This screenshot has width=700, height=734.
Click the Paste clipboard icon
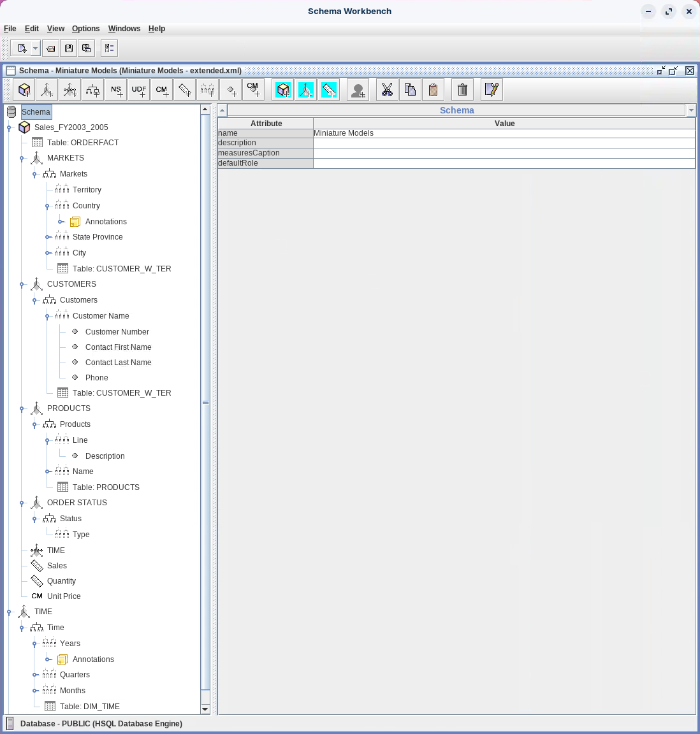[433, 90]
